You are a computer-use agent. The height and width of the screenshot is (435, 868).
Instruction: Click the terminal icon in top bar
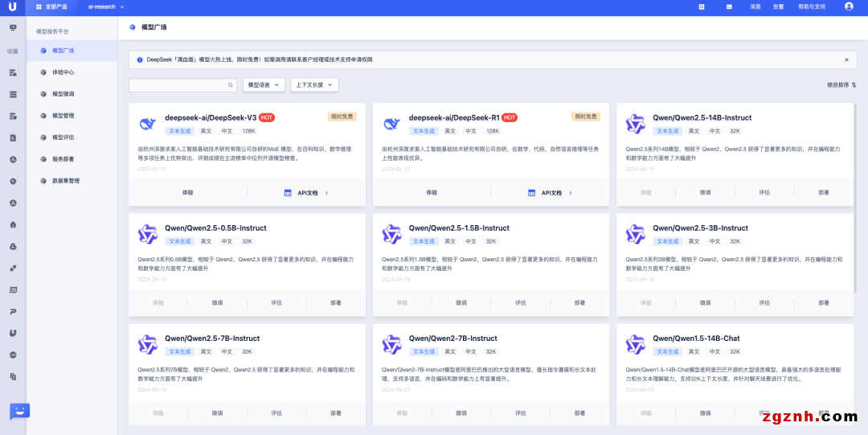pos(702,6)
